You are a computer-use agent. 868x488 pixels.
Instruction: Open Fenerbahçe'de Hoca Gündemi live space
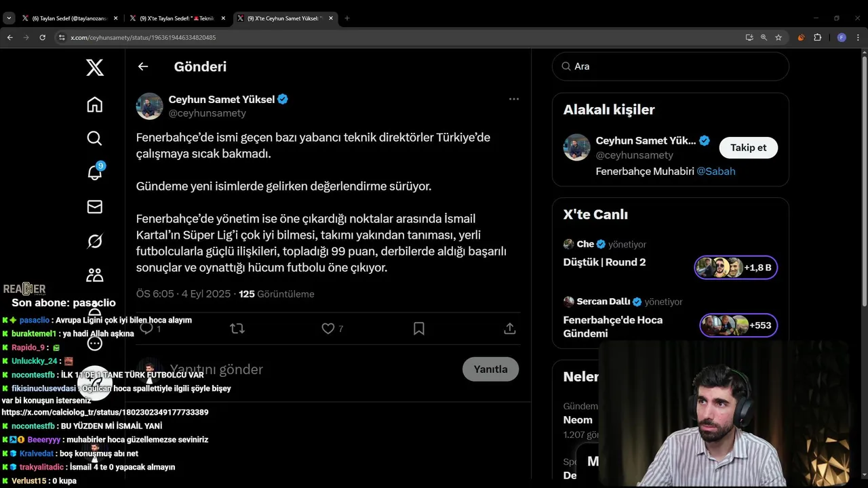tap(613, 327)
